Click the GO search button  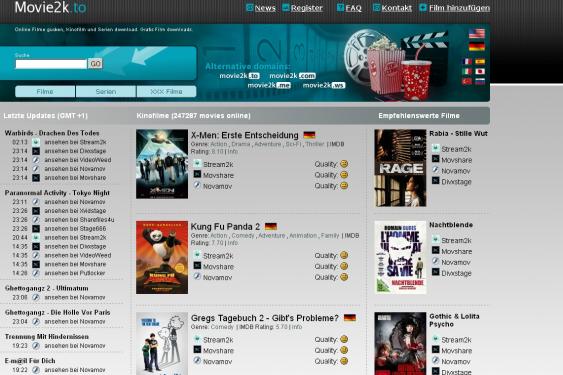pyautogui.click(x=95, y=64)
